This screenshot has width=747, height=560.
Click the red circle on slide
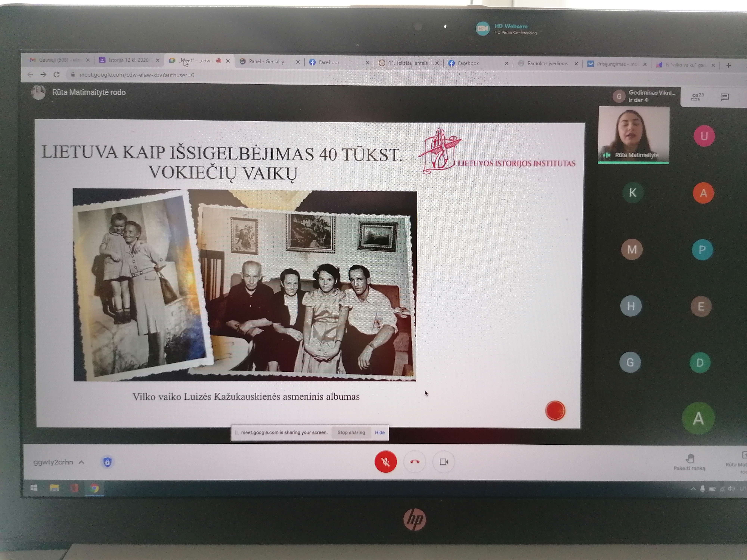click(x=555, y=410)
